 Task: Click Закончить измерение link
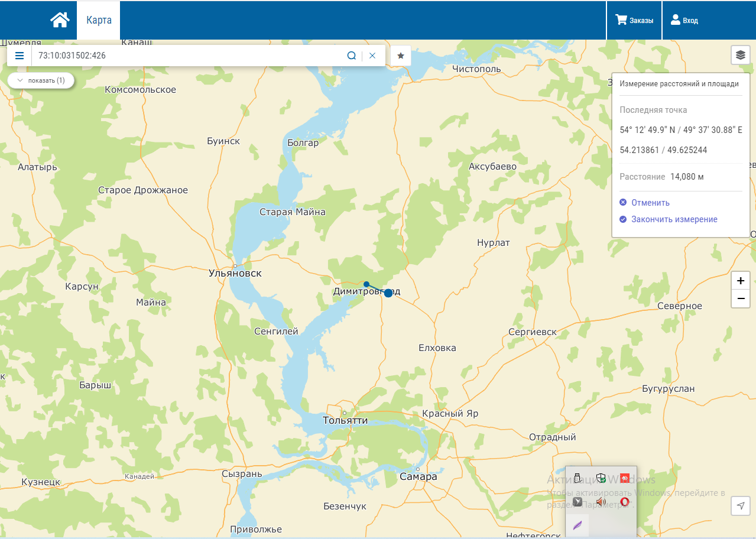674,219
